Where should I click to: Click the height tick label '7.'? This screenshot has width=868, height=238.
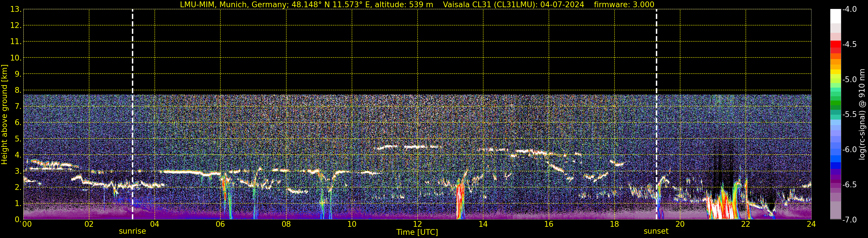tap(18, 106)
